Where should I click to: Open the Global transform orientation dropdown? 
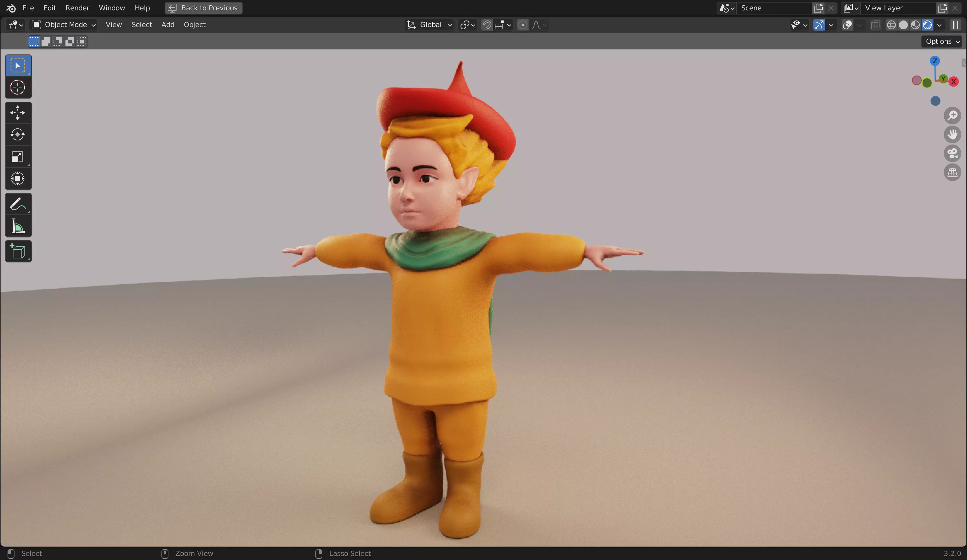[x=430, y=25]
